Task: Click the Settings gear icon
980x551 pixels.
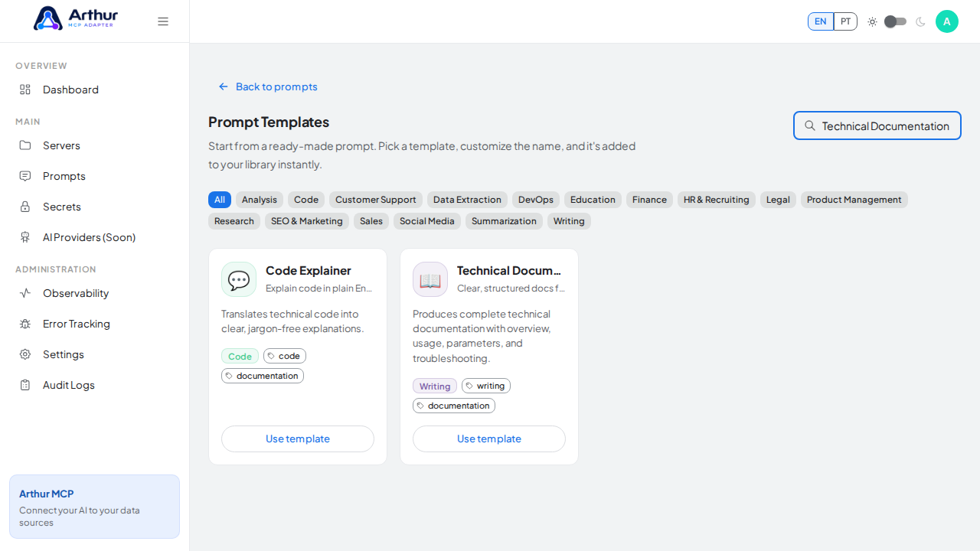Action: 25,354
